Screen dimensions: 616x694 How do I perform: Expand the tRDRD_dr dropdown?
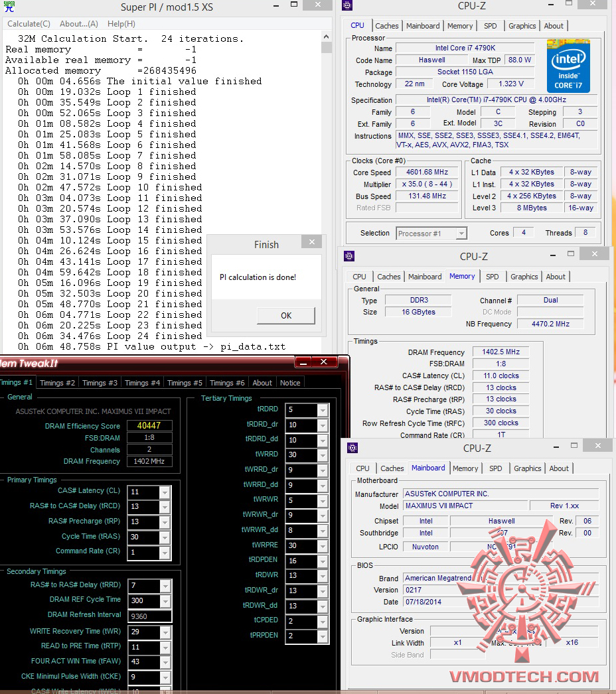click(323, 425)
